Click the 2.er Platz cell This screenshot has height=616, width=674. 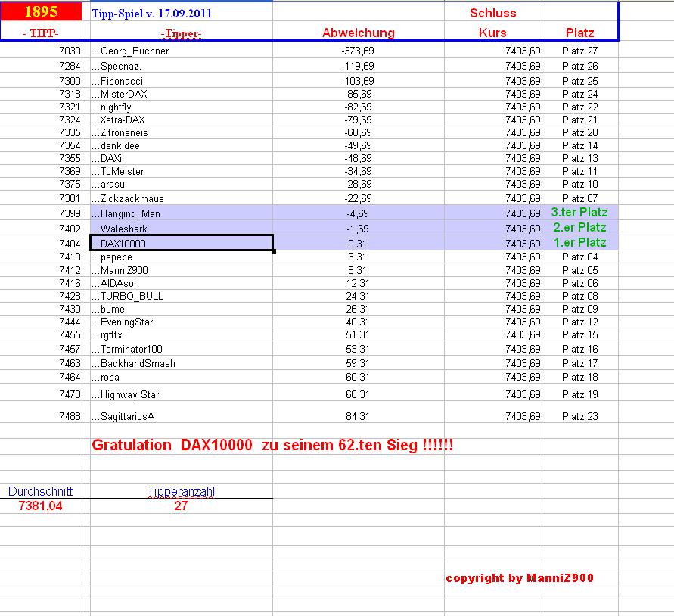tap(580, 227)
